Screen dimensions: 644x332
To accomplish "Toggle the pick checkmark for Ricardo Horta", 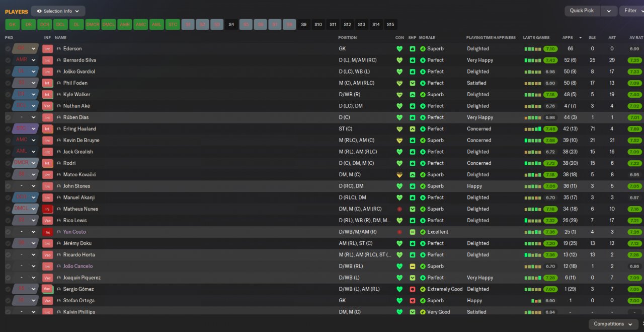I will click(x=8, y=255).
